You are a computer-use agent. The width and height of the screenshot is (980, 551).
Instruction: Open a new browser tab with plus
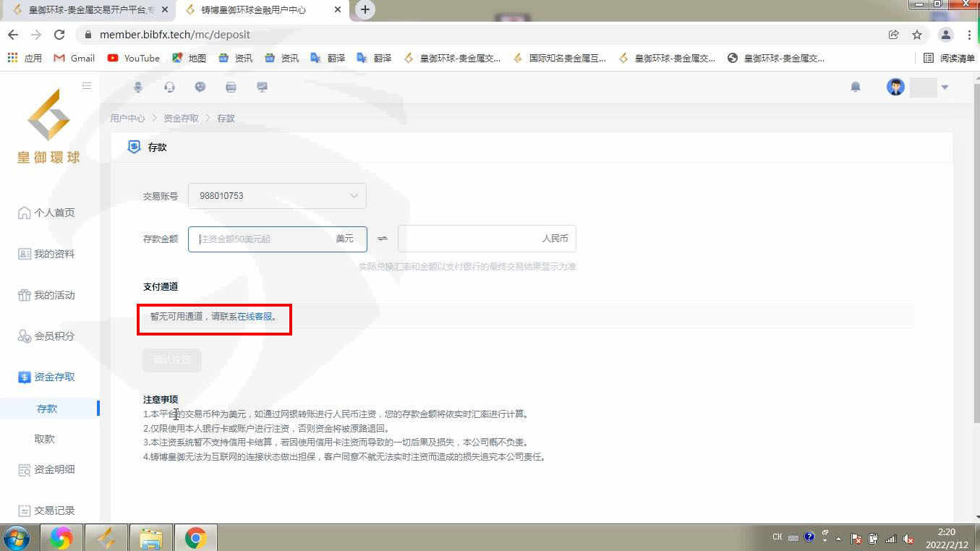tap(365, 10)
